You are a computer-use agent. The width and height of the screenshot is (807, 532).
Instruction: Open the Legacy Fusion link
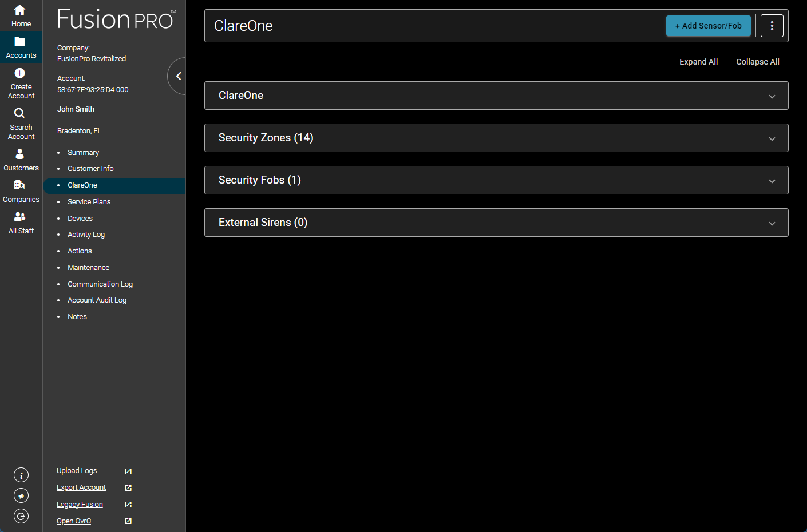(80, 504)
